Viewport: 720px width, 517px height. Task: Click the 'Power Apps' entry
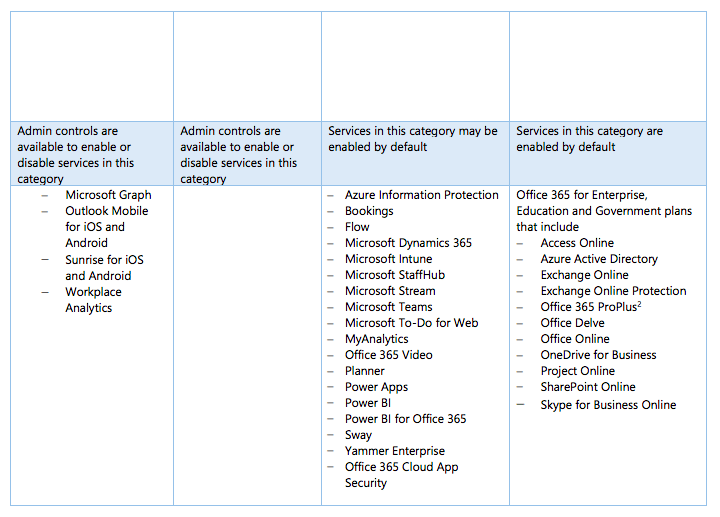pos(376,387)
